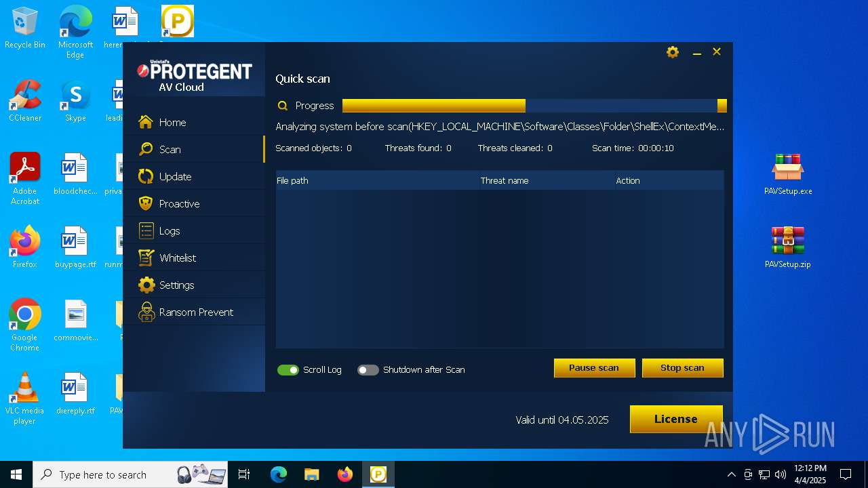Pause the running scan

click(594, 368)
